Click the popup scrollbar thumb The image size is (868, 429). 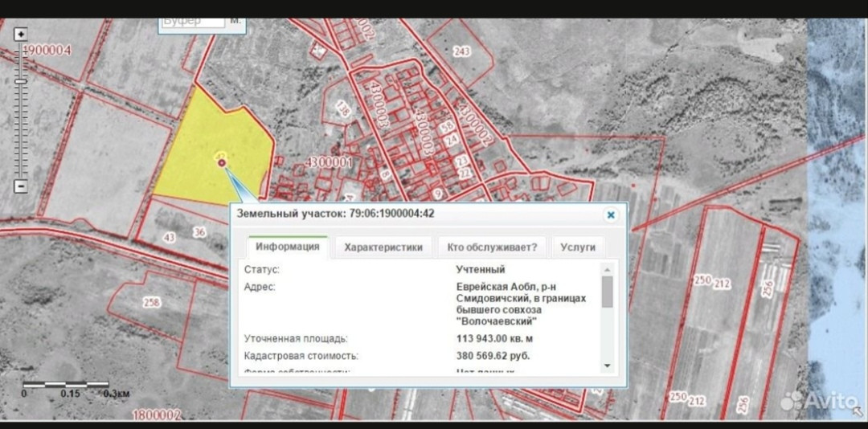pyautogui.click(x=607, y=292)
